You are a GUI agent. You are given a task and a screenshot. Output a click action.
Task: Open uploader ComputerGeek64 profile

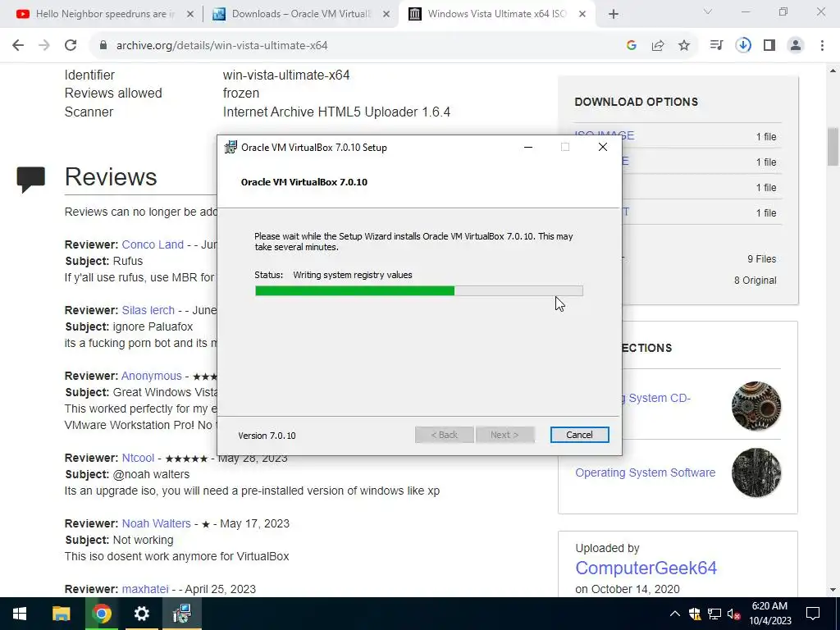click(x=646, y=568)
